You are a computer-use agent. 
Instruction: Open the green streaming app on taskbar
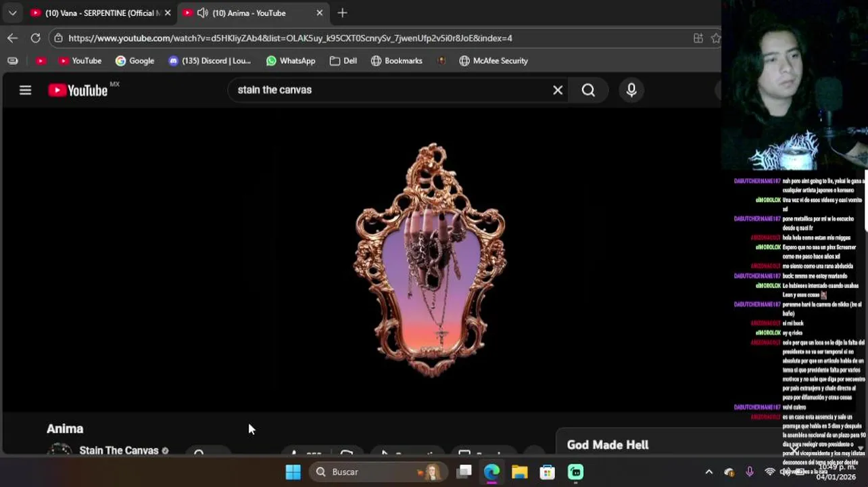click(x=575, y=472)
